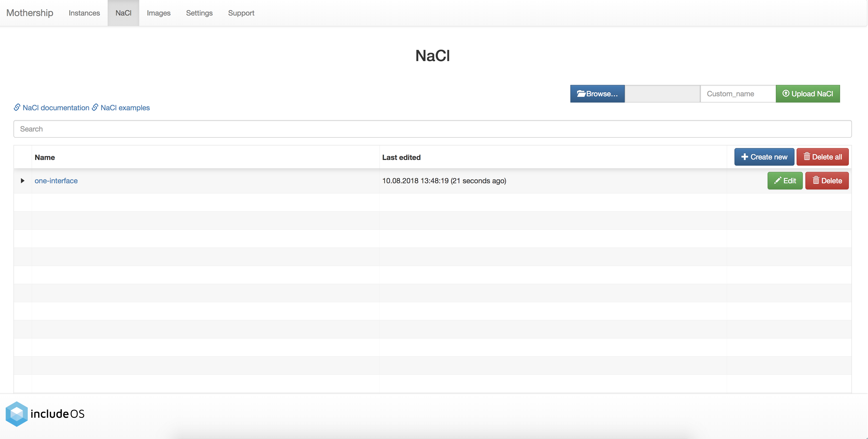Click the Browse file button
The image size is (868, 439).
[597, 94]
